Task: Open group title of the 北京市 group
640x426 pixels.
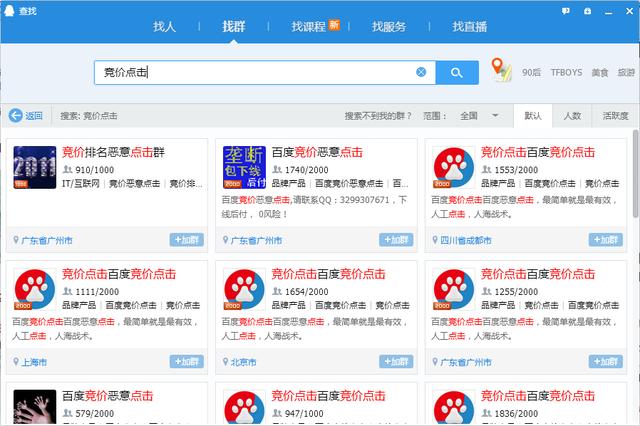Action: coord(328,274)
